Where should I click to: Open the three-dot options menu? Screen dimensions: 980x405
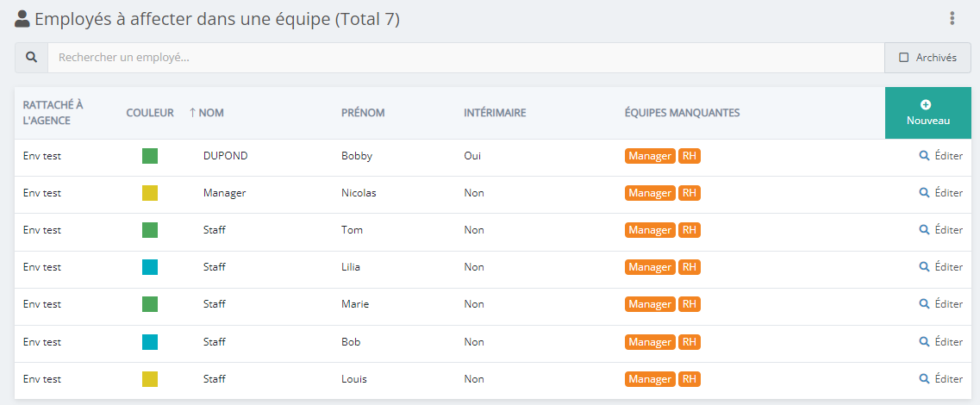tap(952, 19)
